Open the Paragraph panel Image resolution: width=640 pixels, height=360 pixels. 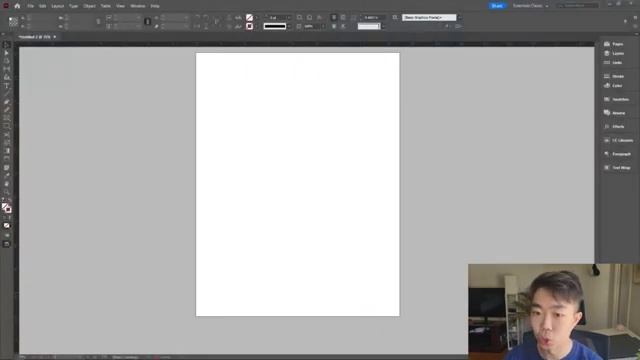pyautogui.click(x=617, y=154)
